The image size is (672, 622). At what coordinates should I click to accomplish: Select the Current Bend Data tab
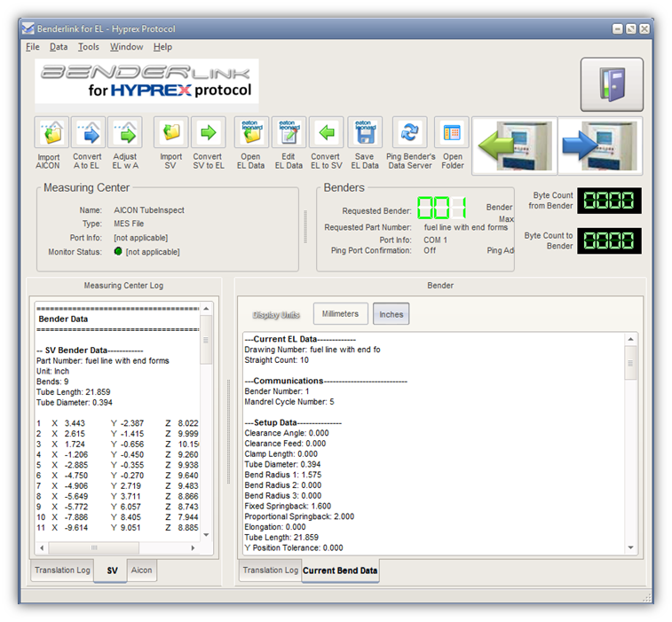pos(340,571)
